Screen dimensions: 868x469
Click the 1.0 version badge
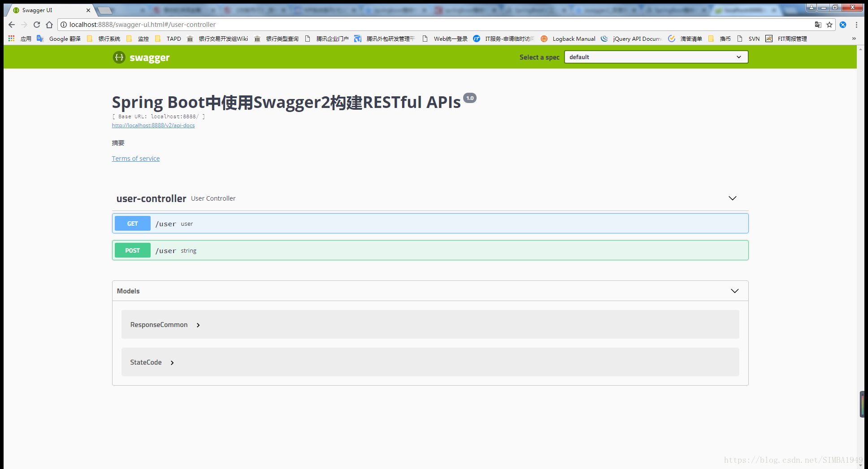coord(470,98)
